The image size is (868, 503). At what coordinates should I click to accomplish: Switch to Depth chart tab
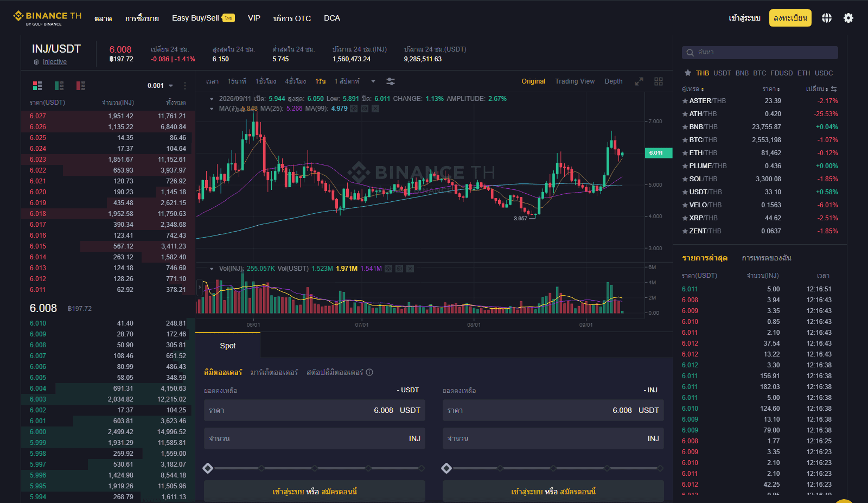614,81
